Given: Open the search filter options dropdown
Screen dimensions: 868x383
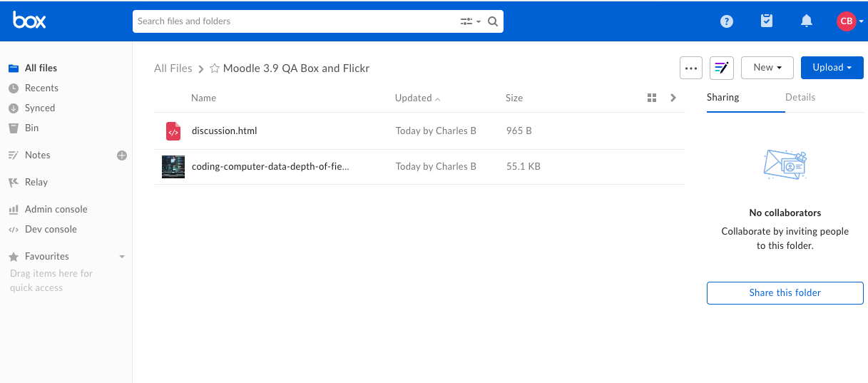Looking at the screenshot, I should coord(470,21).
